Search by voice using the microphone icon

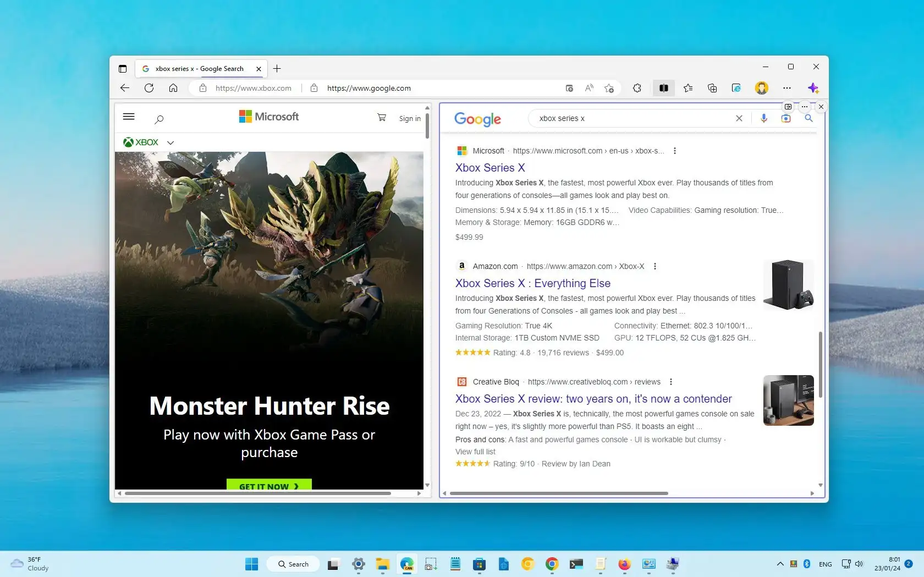(763, 118)
